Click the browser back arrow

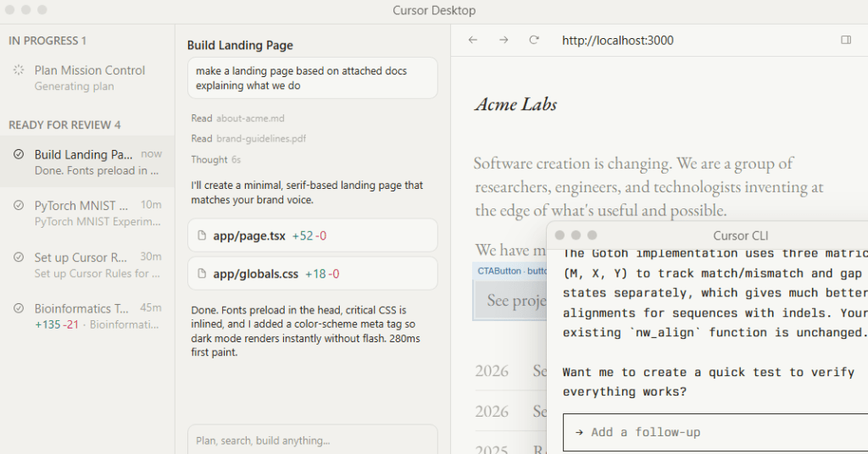(x=472, y=40)
